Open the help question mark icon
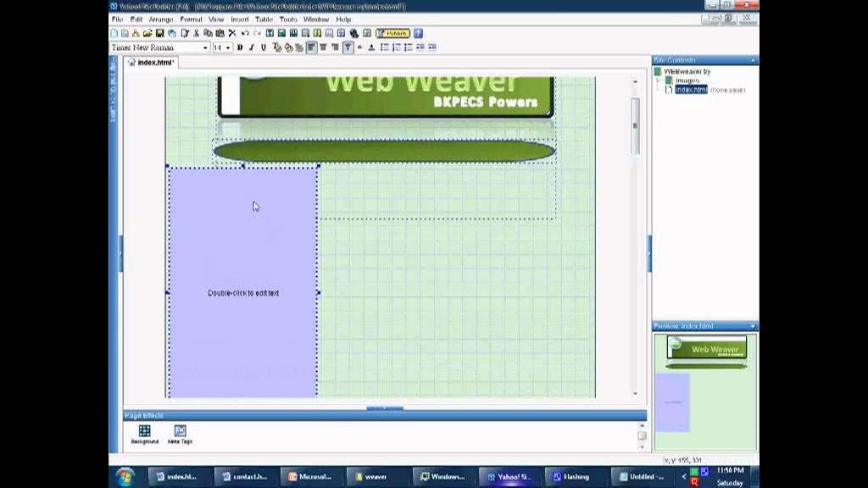The image size is (868, 488). 419,33
